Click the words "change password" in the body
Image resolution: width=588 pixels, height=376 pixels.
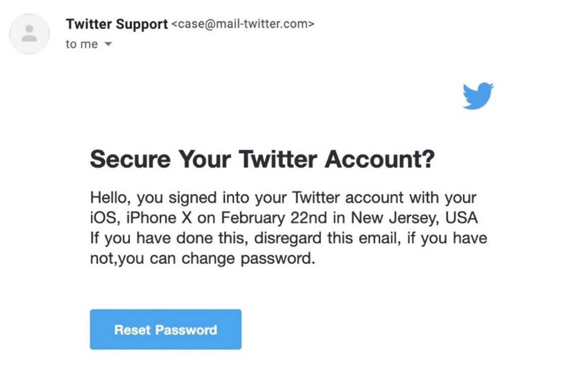248,258
